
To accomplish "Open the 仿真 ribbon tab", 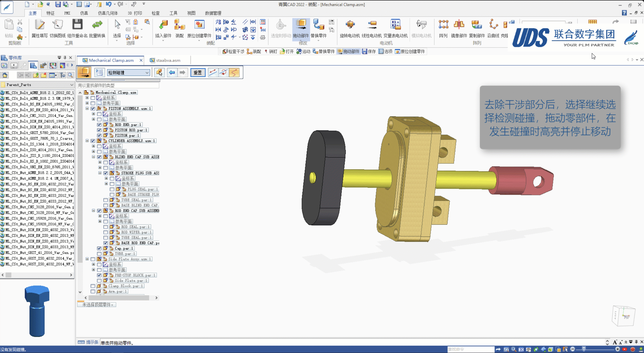I will point(84,13).
